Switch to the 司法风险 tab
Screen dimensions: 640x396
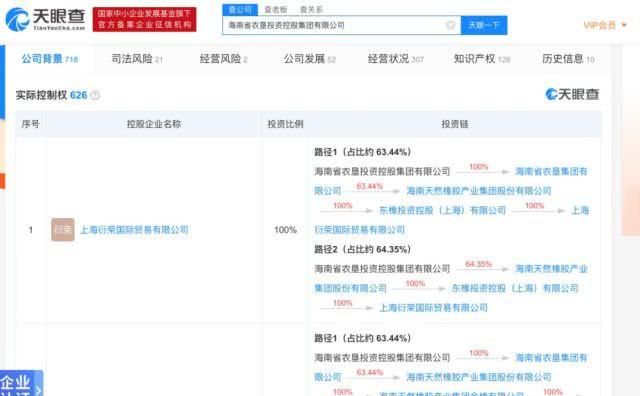coord(137,59)
